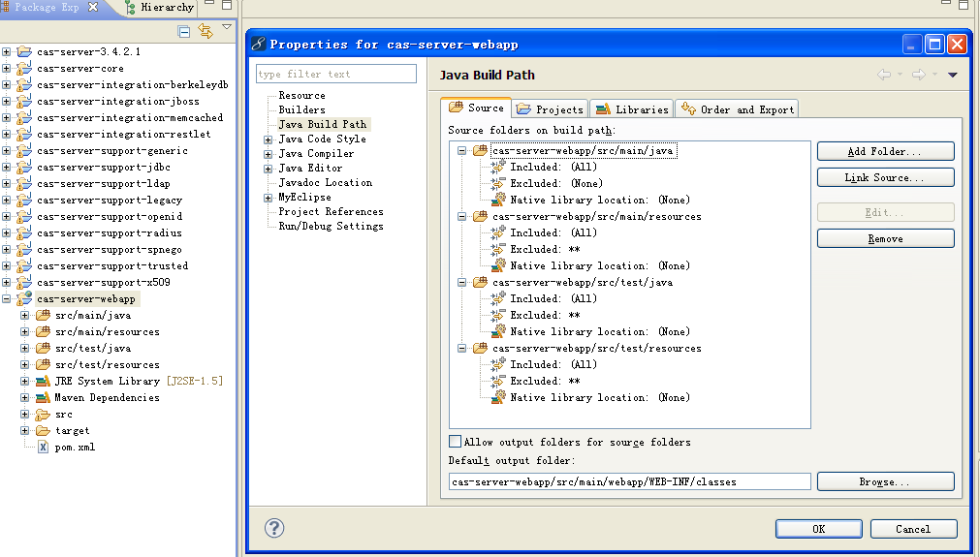This screenshot has height=557, width=980.
Task: Click the cas-server-support-jdbc project icon
Action: coord(24,167)
